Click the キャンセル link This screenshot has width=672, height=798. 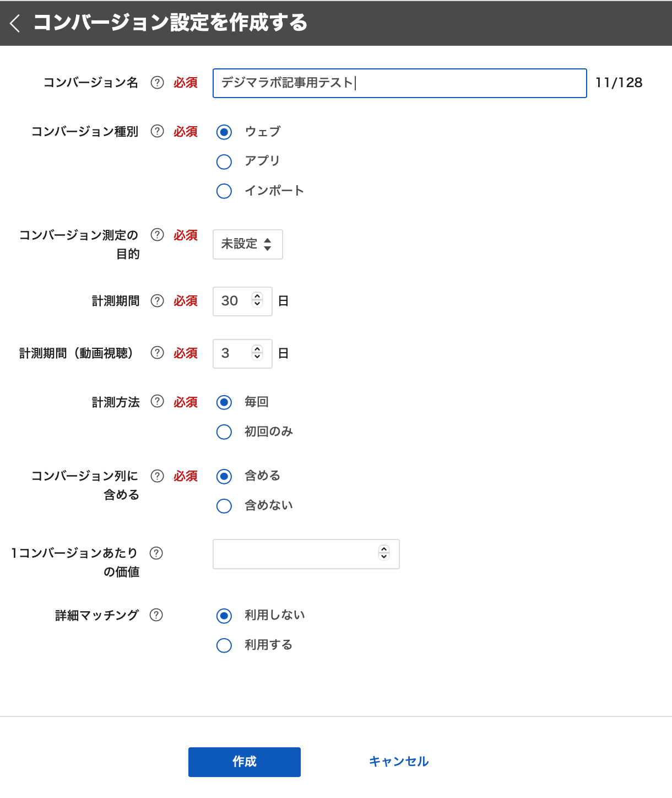[x=398, y=762]
